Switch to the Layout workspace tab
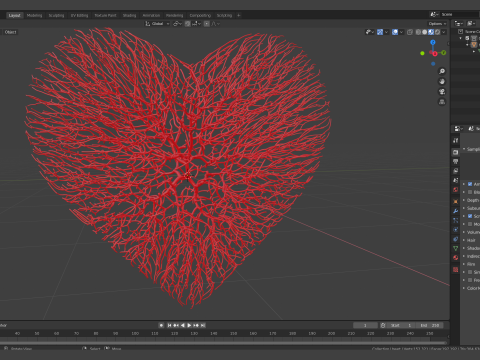Screen dimensions: 480x360 click(14, 15)
